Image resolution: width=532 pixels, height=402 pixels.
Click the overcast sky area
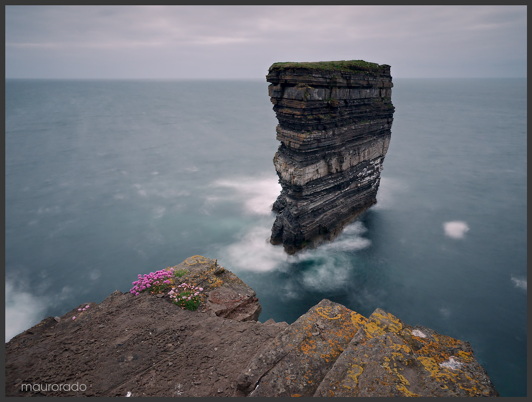coord(156,39)
